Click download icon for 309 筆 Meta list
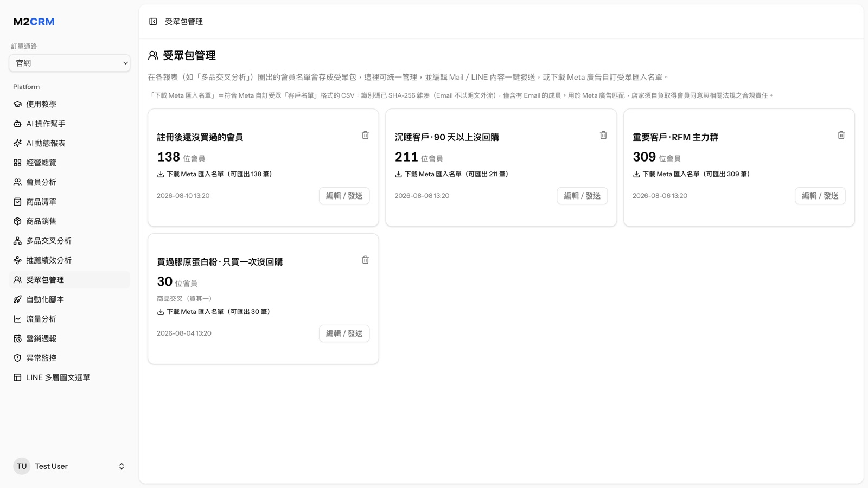 (636, 174)
